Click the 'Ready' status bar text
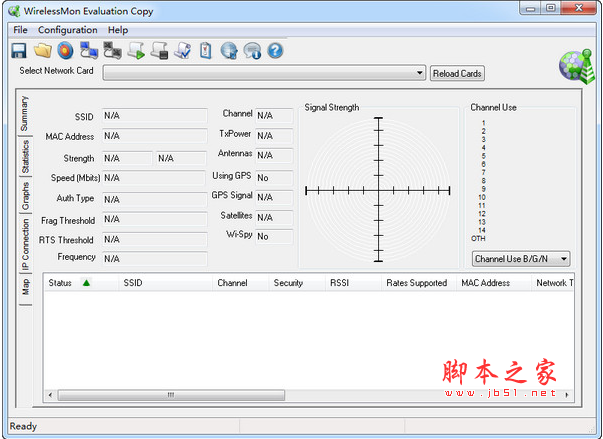 point(23,426)
